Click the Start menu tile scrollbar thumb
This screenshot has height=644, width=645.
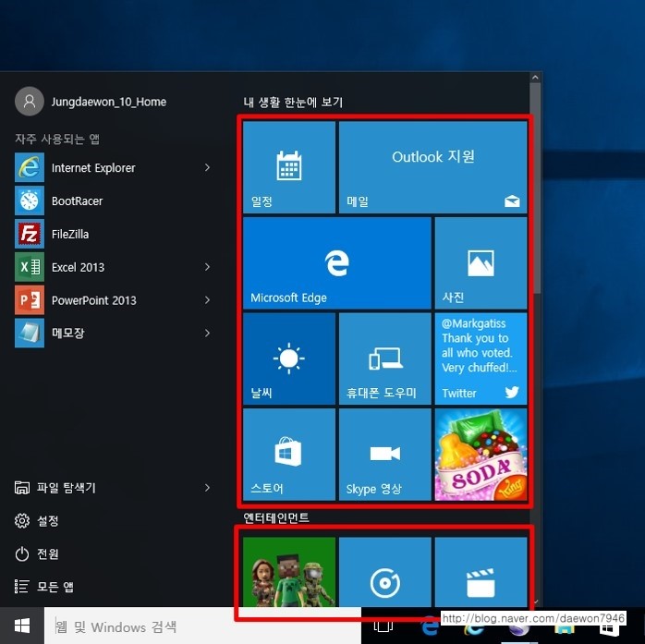(x=535, y=188)
